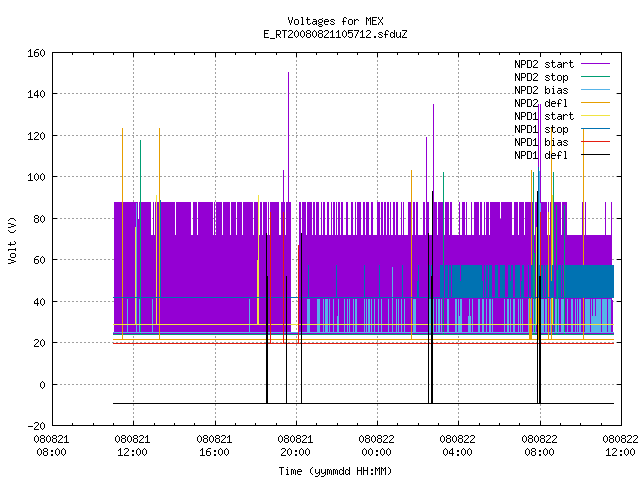This screenshot has width=640, height=480.
Task: Click the y-axis tick value 60
Action: point(39,260)
